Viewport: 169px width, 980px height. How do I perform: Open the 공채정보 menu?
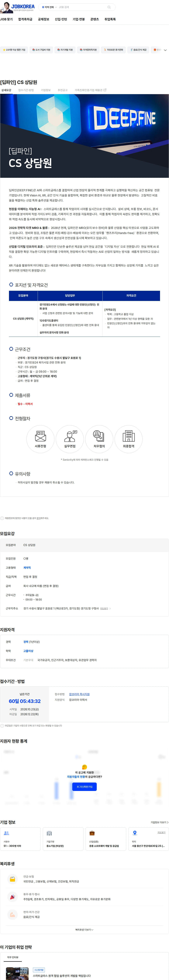(x=43, y=19)
